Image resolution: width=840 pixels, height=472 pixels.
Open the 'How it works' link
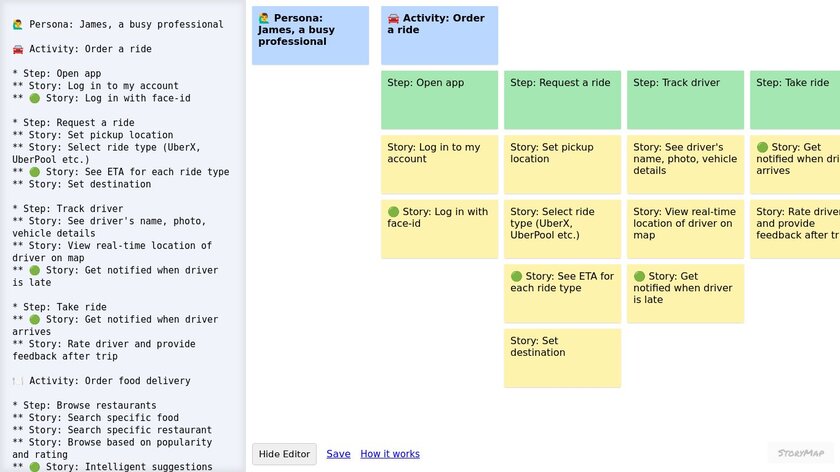click(x=390, y=454)
